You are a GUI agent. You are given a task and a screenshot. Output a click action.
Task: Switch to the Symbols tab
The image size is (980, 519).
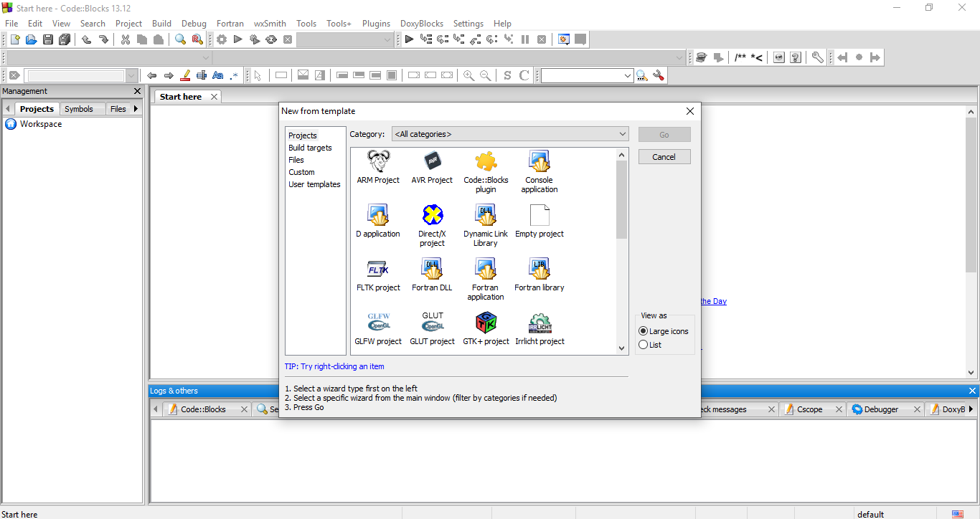79,109
